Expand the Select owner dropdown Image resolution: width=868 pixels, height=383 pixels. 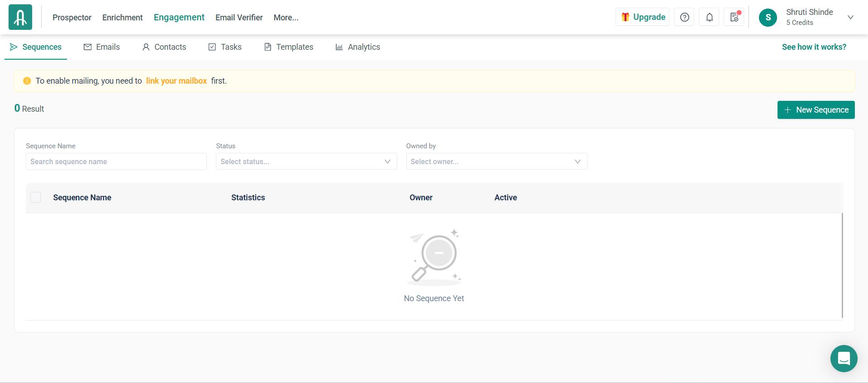pos(496,161)
